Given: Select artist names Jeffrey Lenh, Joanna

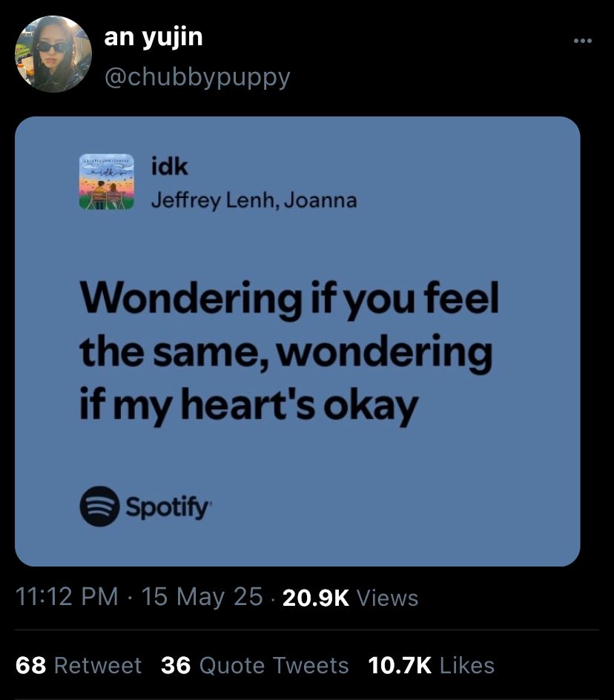Looking at the screenshot, I should coord(254,200).
